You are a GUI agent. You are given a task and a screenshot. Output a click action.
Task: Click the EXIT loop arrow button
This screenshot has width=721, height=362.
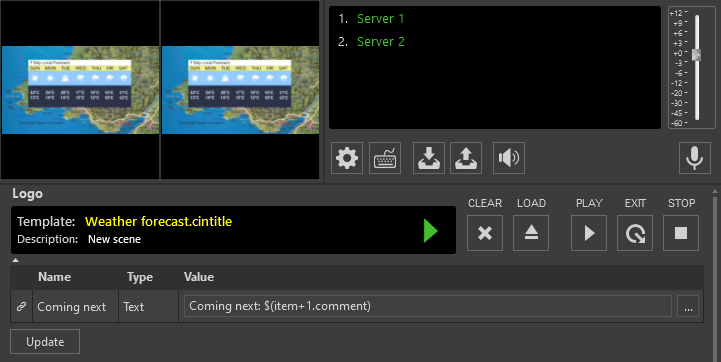(x=635, y=233)
